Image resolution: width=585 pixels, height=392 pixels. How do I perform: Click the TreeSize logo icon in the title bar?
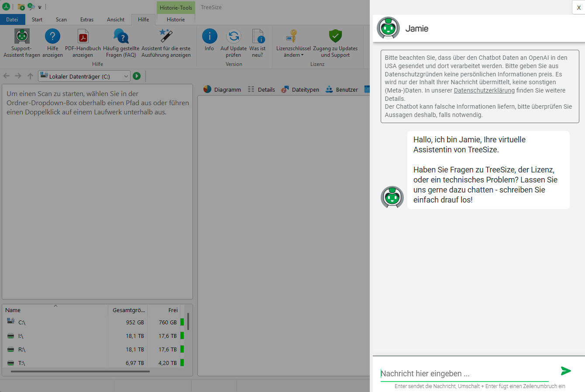tap(6, 7)
